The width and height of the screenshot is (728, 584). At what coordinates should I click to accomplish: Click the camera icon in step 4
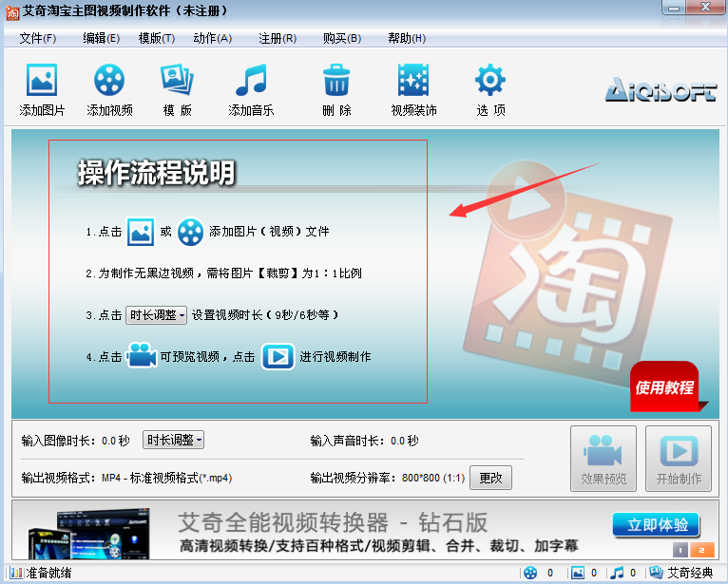[142, 356]
